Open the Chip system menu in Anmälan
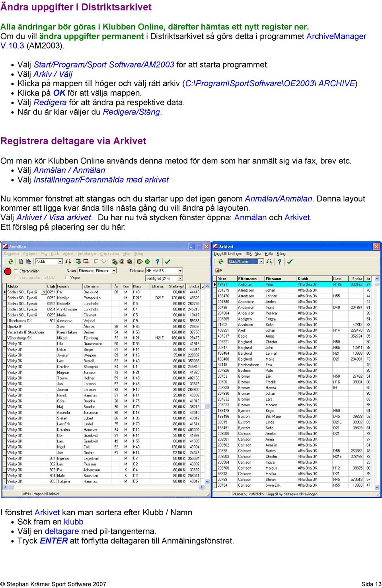Viewport: 382px width, 588px height. 109,254
